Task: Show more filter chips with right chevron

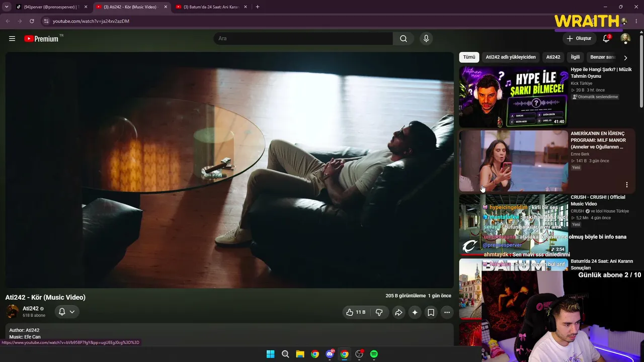Action: (x=625, y=57)
